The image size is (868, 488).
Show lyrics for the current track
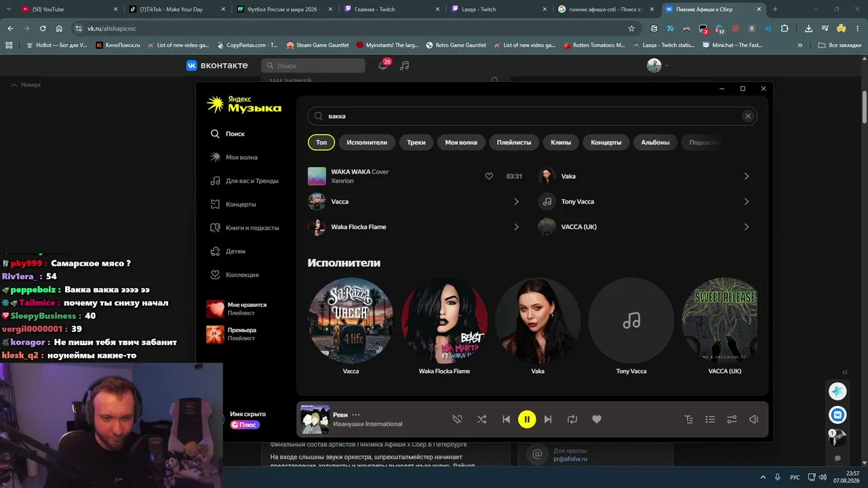[x=689, y=420]
